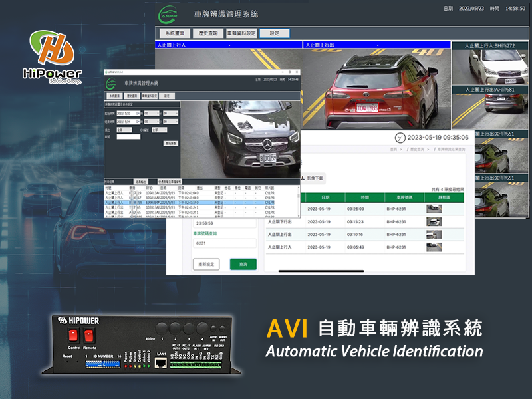
Task: Switch to the 車籍資料設定 tab
Action: tap(241, 32)
